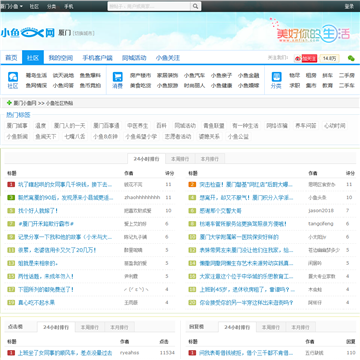Click the green breadcrumb icon before 厦门小鱼网
The width and height of the screenshot is (360, 360).
(9, 103)
